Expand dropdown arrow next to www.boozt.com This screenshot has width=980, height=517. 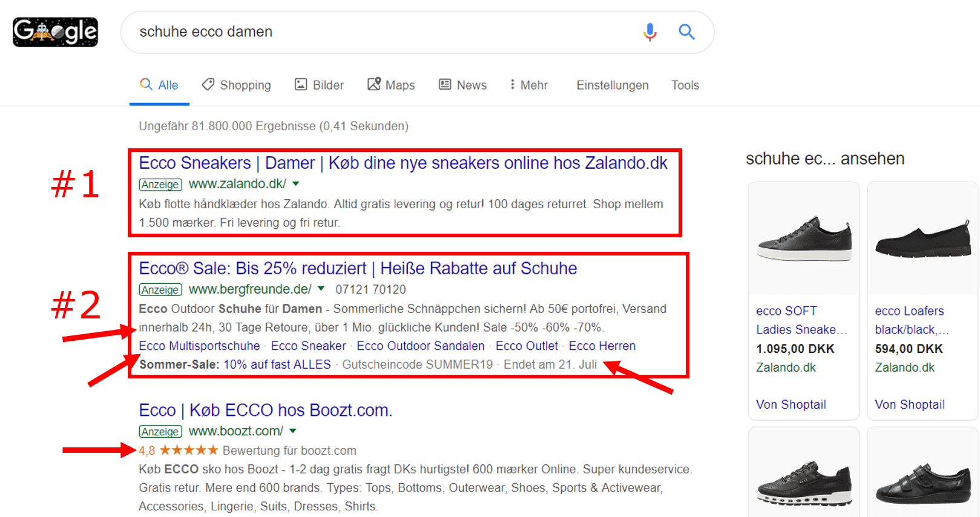pyautogui.click(x=293, y=431)
